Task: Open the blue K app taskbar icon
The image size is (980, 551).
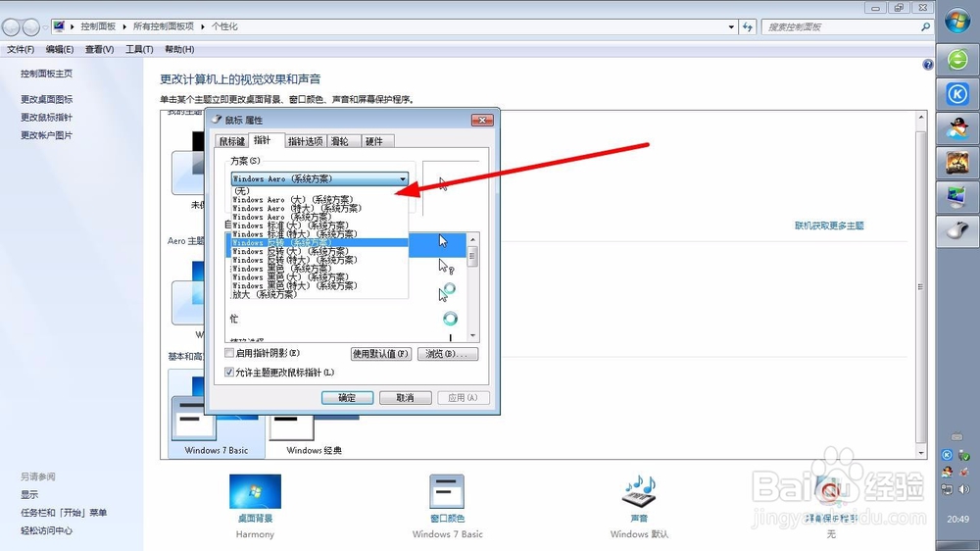Action: [957, 94]
